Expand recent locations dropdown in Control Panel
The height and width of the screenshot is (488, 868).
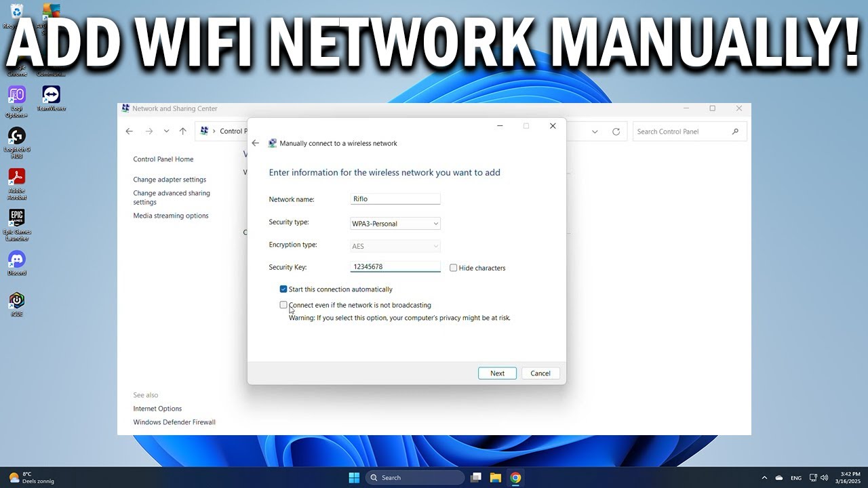[166, 131]
